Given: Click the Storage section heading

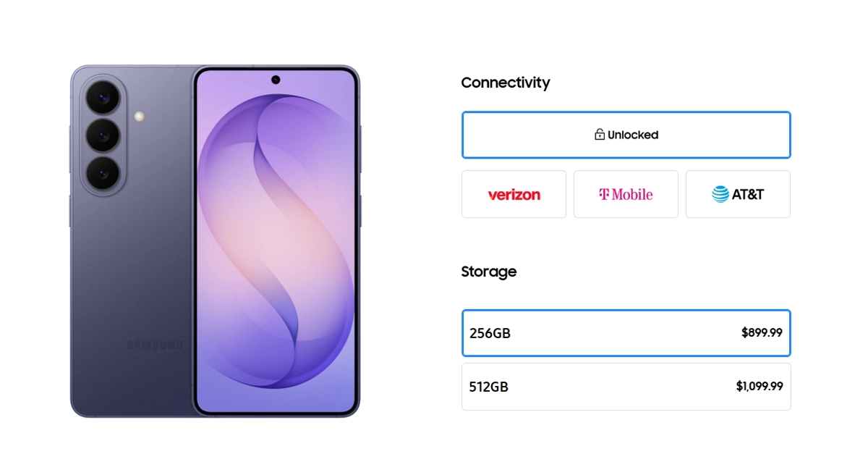Looking at the screenshot, I should (x=488, y=272).
